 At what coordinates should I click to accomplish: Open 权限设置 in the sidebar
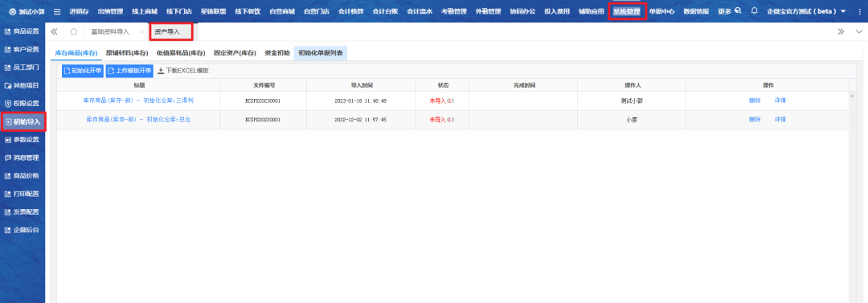click(x=23, y=104)
